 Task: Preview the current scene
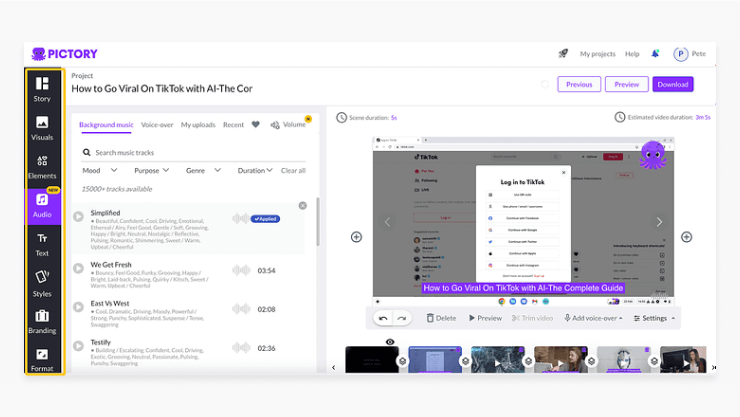coord(485,318)
